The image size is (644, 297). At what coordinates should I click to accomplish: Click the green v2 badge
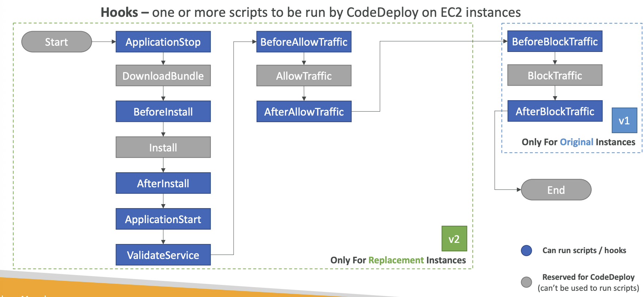tap(454, 239)
